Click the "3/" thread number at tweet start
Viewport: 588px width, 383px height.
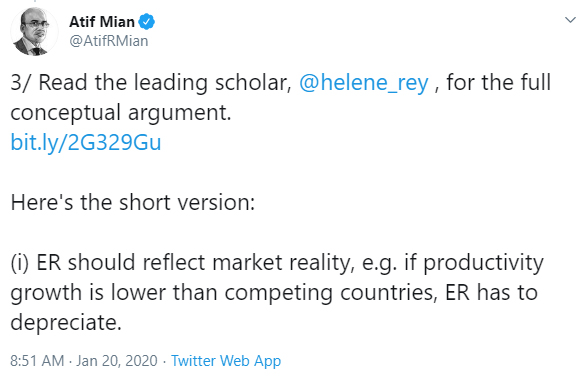point(20,83)
